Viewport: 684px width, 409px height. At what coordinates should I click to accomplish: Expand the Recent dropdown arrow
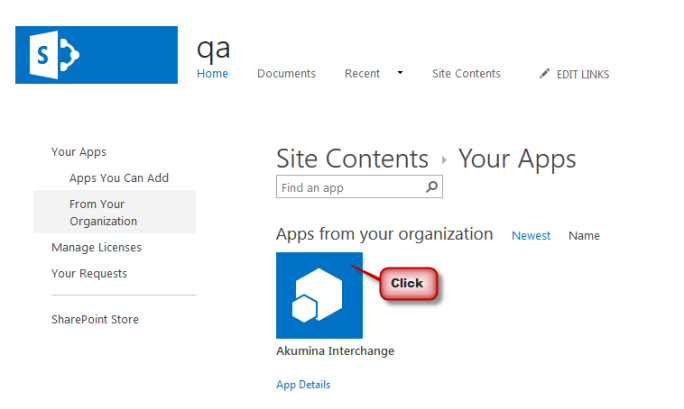400,73
